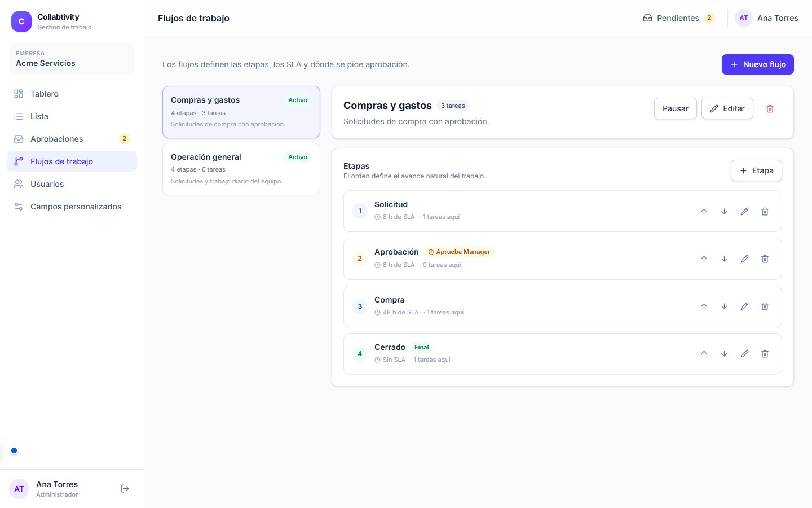The width and height of the screenshot is (812, 508).
Task: Move Cerrado stage down
Action: tap(724, 353)
